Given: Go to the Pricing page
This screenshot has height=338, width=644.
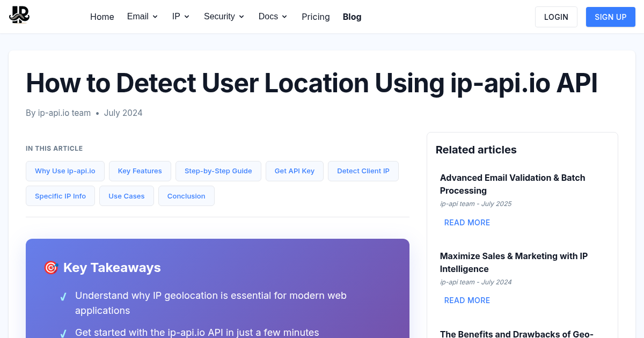Looking at the screenshot, I should click(x=316, y=17).
